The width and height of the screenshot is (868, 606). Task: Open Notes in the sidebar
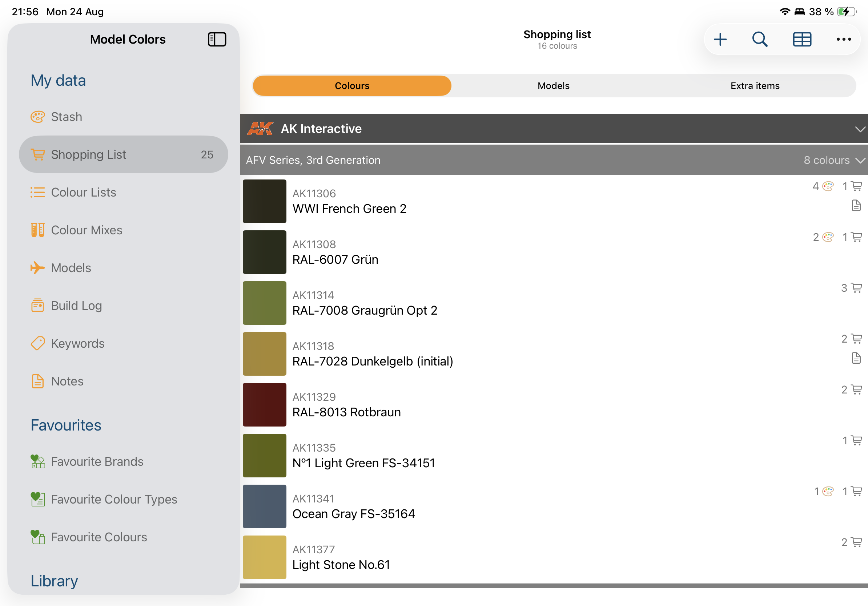[x=124, y=381]
